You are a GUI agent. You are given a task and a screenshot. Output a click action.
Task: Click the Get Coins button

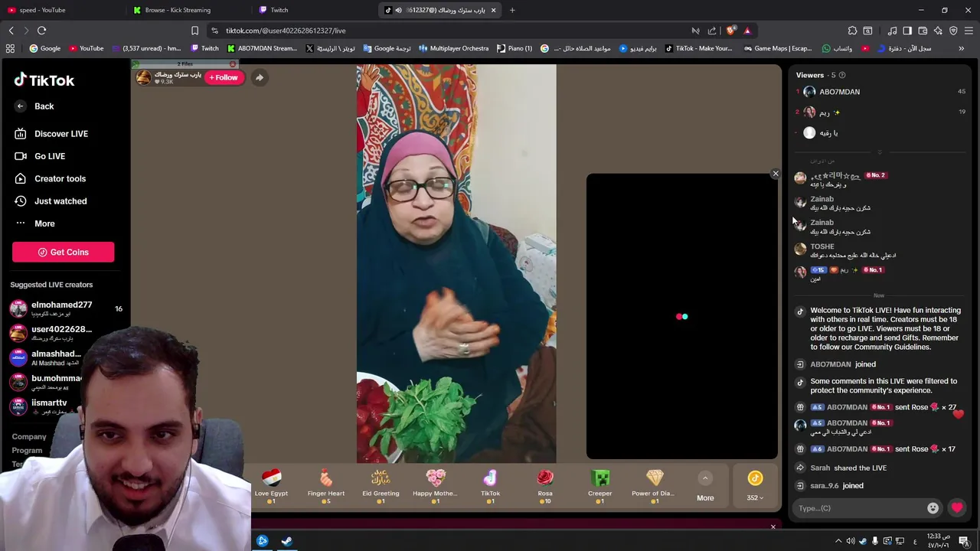(x=63, y=252)
